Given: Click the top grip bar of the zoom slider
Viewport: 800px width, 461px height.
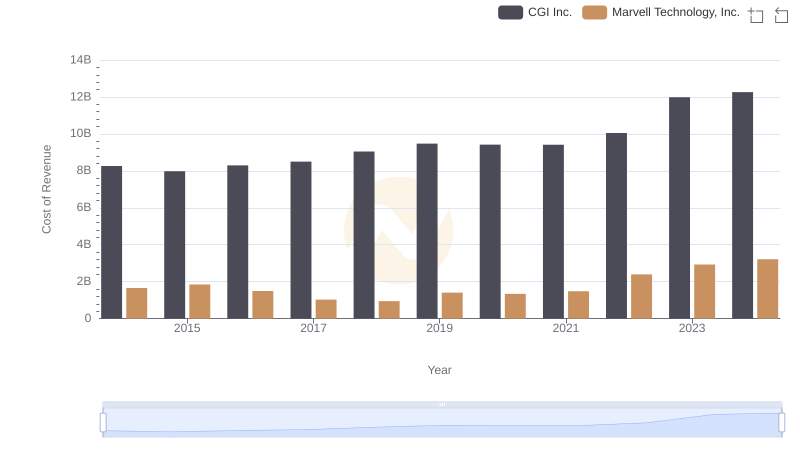Looking at the screenshot, I should (442, 404).
